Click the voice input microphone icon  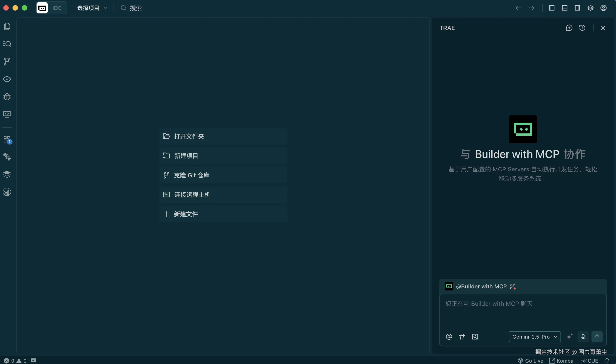pyautogui.click(x=583, y=336)
